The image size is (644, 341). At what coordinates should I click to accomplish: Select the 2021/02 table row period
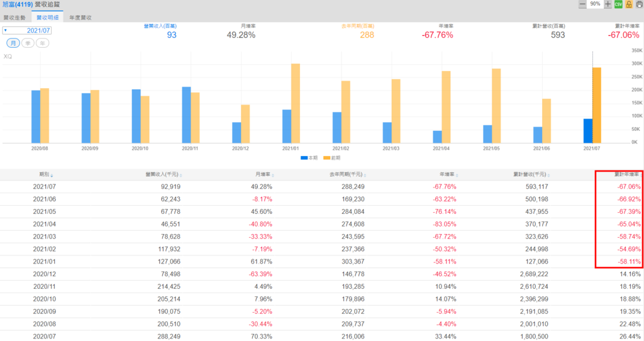(x=45, y=249)
